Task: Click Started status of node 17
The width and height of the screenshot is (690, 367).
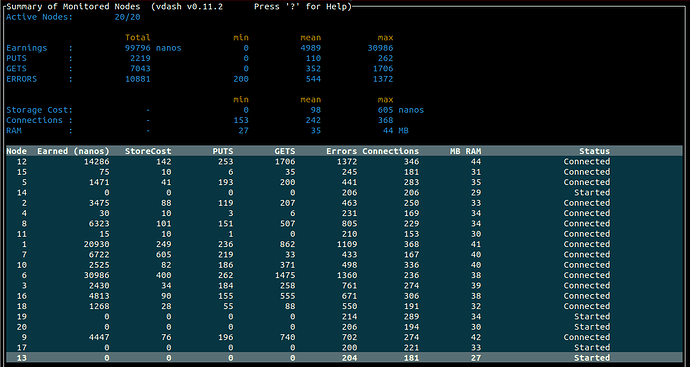Action: 592,348
